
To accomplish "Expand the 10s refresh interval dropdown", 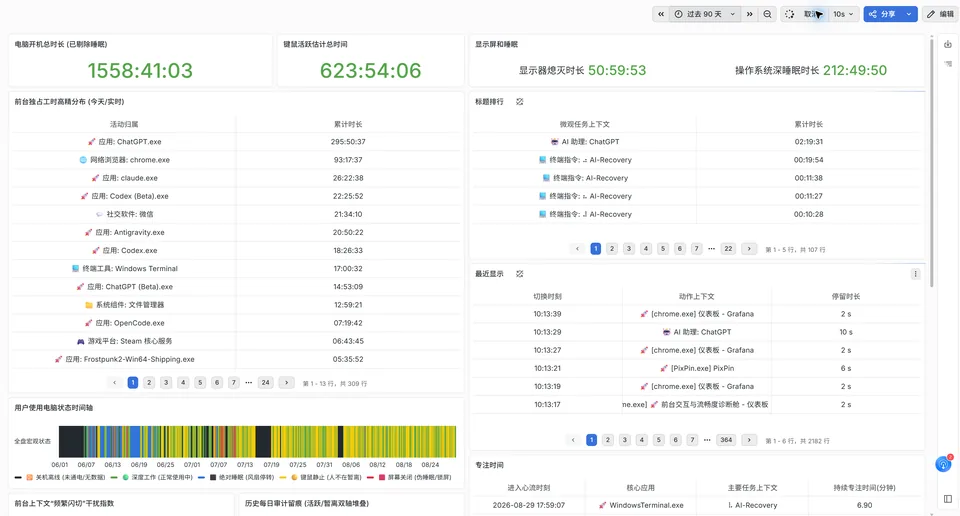I will (x=843, y=14).
